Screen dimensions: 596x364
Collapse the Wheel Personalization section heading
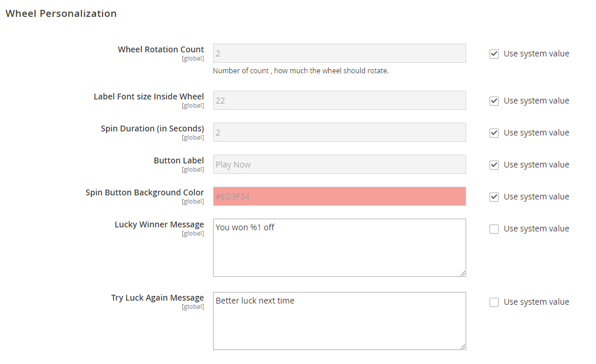click(x=61, y=13)
